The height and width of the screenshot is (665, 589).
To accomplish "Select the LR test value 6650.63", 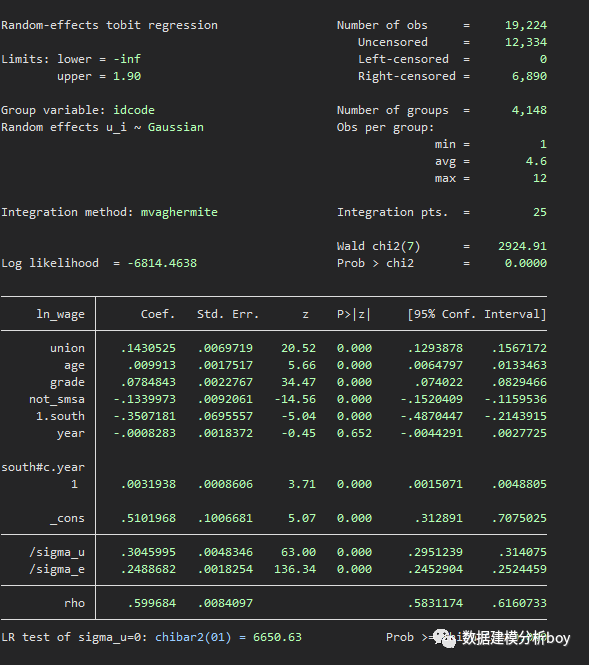I will [277, 637].
